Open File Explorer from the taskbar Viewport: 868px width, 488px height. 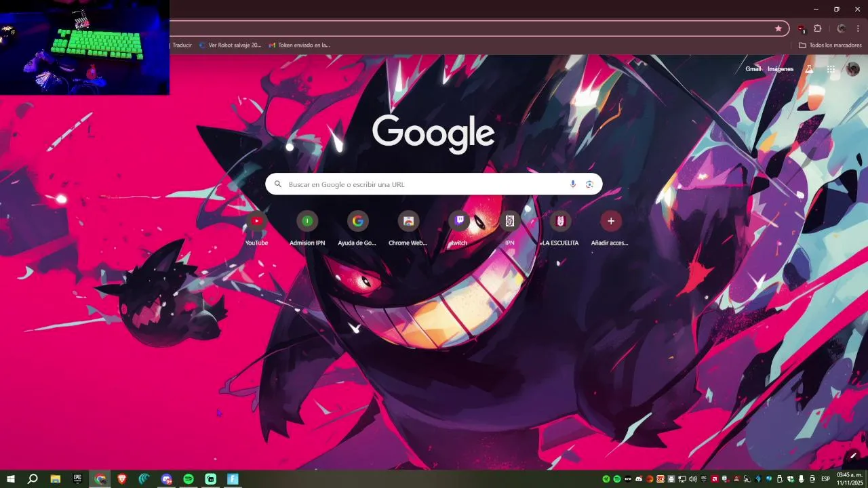56,479
